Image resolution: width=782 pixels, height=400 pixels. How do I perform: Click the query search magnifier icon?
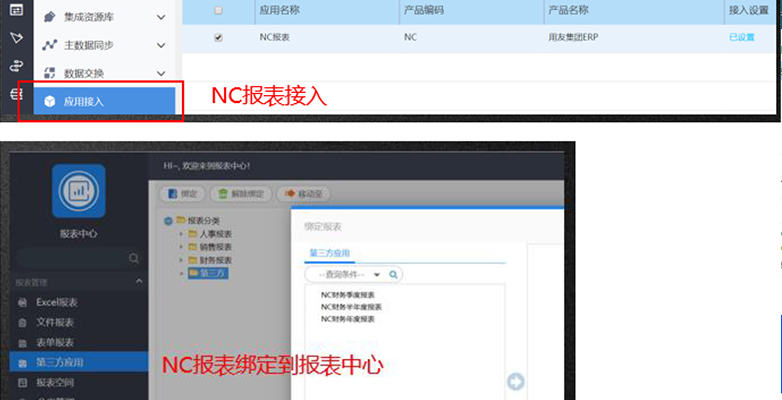393,274
